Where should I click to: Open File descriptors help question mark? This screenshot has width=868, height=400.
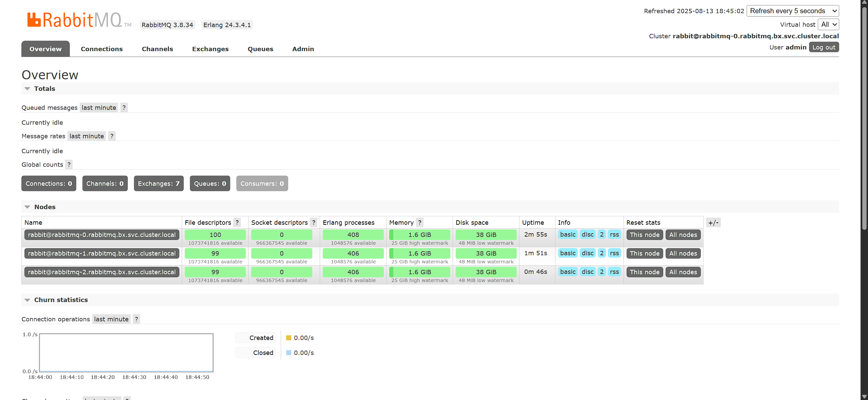point(237,223)
